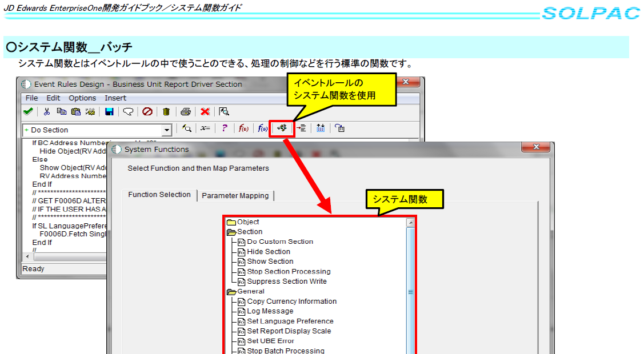Close the System Functions dialog

(x=536, y=147)
